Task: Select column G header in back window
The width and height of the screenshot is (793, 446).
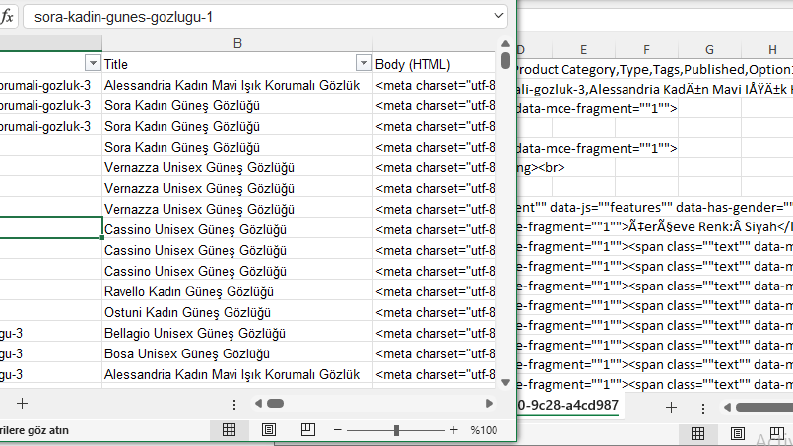Action: click(x=710, y=50)
